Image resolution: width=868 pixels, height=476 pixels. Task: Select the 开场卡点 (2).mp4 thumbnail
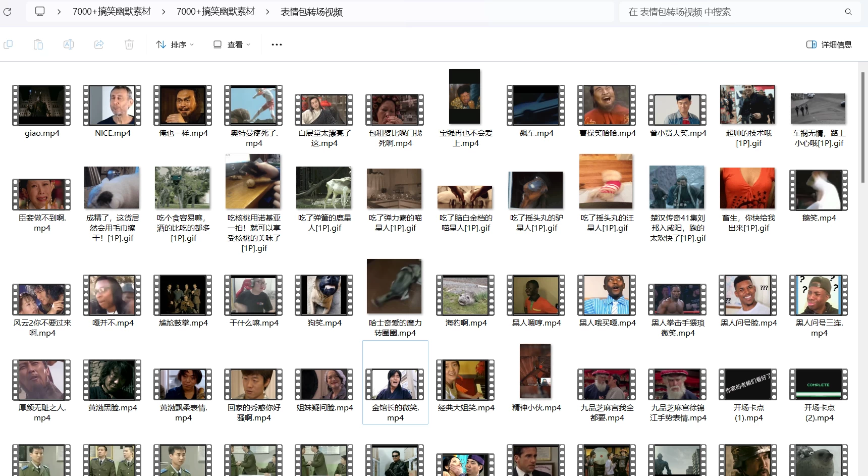(819, 384)
